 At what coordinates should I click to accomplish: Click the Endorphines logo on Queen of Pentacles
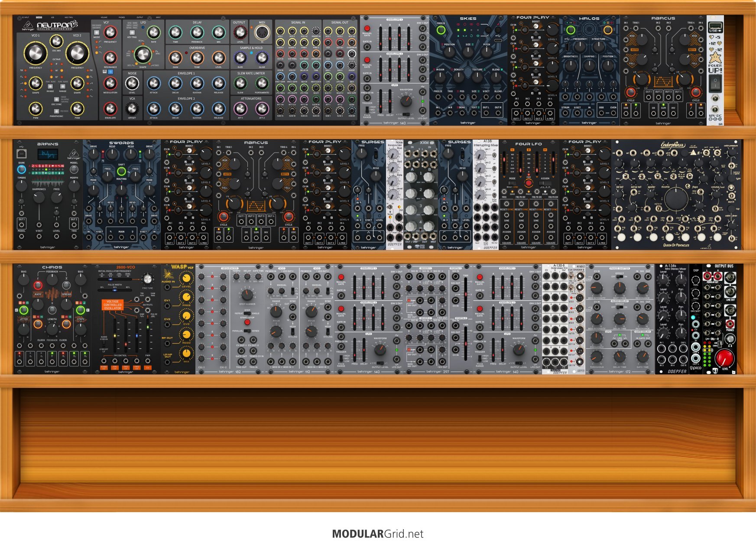(x=673, y=145)
